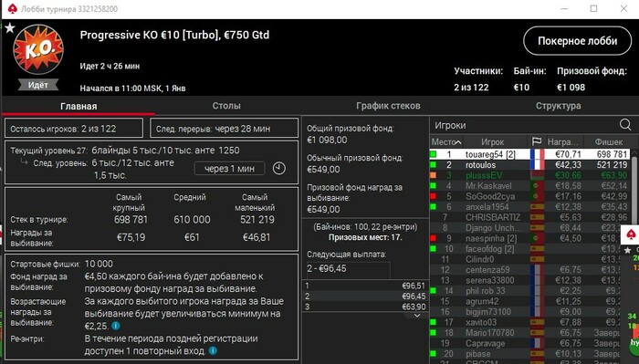Image resolution: width=639 pixels, height=364 pixels.
Task: Click the France flag in rotoulos row
Action: coord(537,165)
